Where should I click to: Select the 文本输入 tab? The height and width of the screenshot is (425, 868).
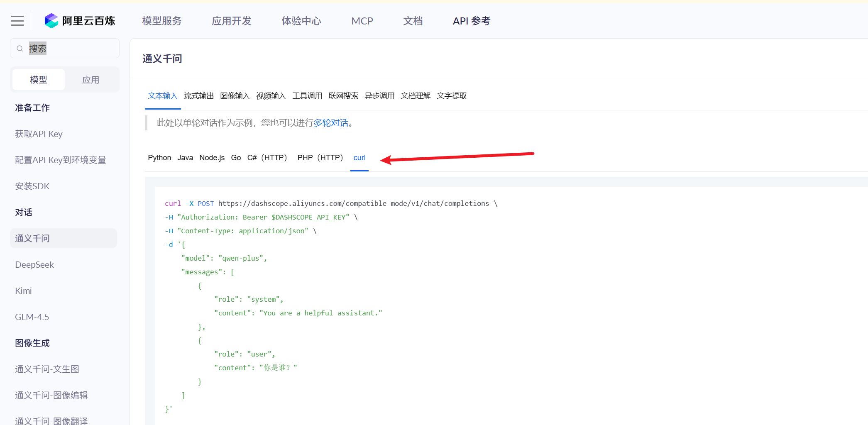coord(163,96)
